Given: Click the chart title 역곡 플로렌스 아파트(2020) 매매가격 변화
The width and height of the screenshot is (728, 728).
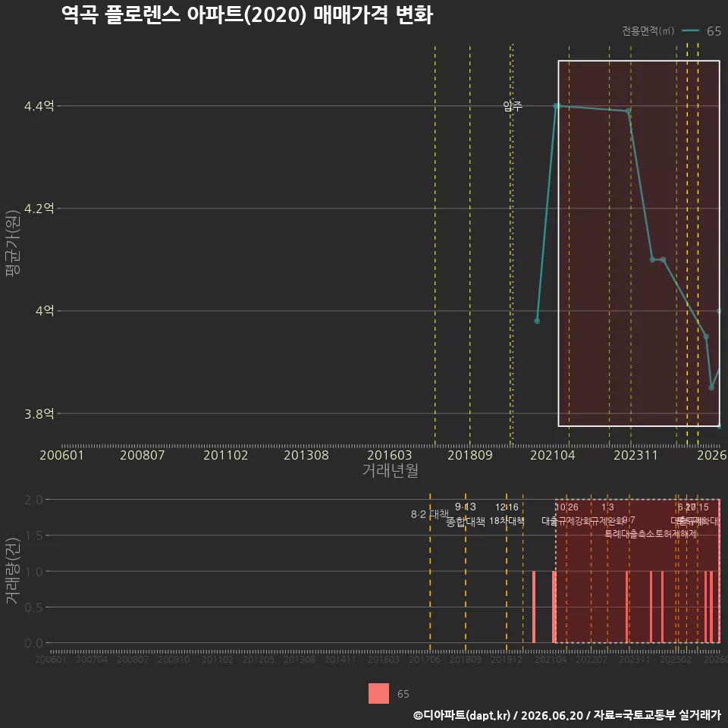Looking at the screenshot, I should [247, 15].
